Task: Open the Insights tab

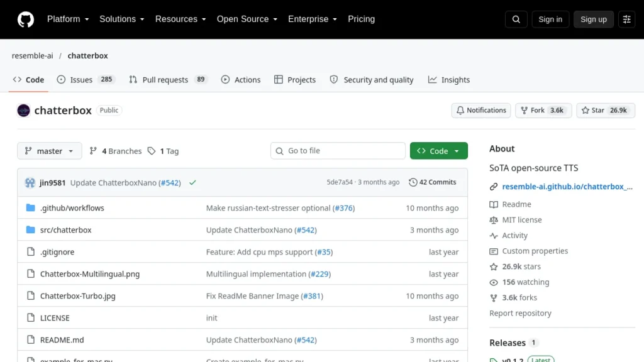Action: 449,80
